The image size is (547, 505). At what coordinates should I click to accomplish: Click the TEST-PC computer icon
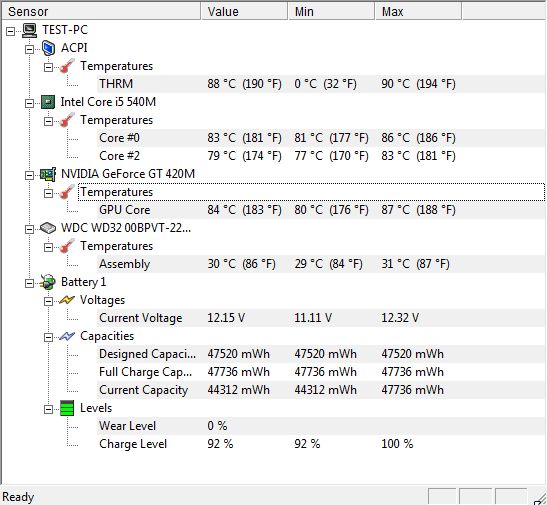pos(30,30)
